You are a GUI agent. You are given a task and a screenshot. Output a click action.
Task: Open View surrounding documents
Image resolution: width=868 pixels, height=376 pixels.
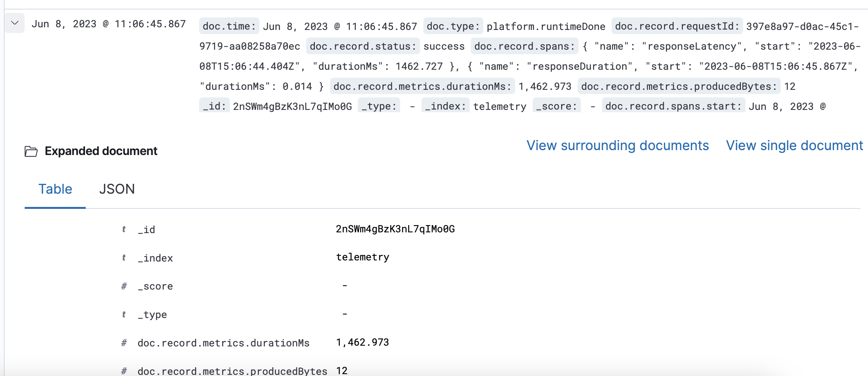[617, 145]
